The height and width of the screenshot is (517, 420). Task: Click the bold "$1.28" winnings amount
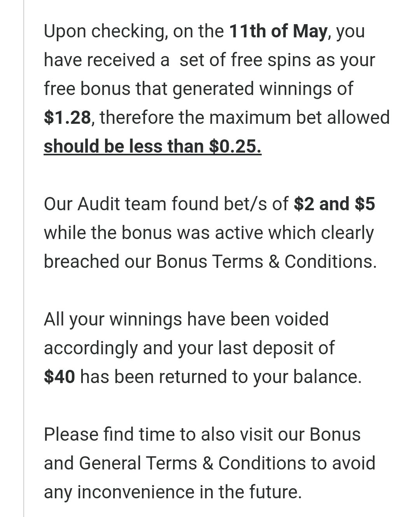[x=68, y=118]
